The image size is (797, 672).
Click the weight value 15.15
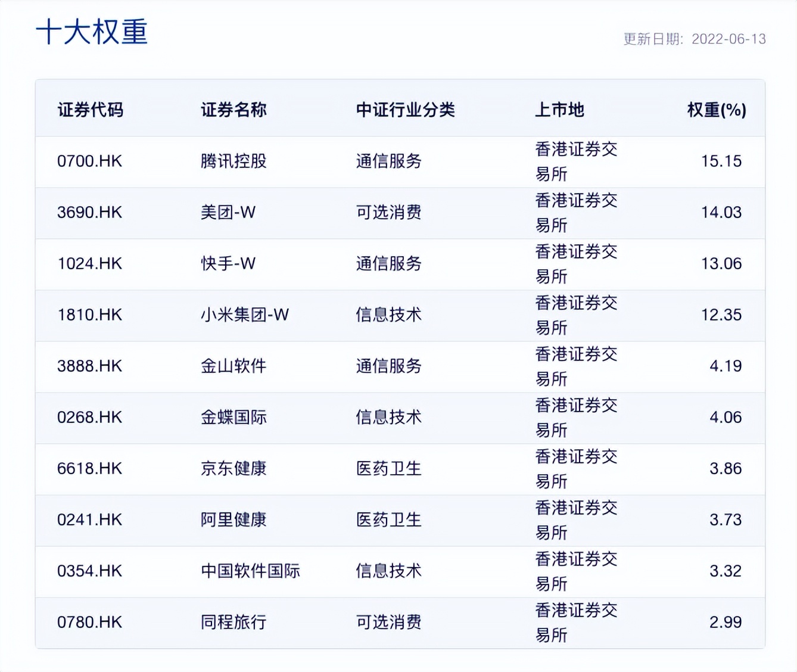click(x=721, y=161)
